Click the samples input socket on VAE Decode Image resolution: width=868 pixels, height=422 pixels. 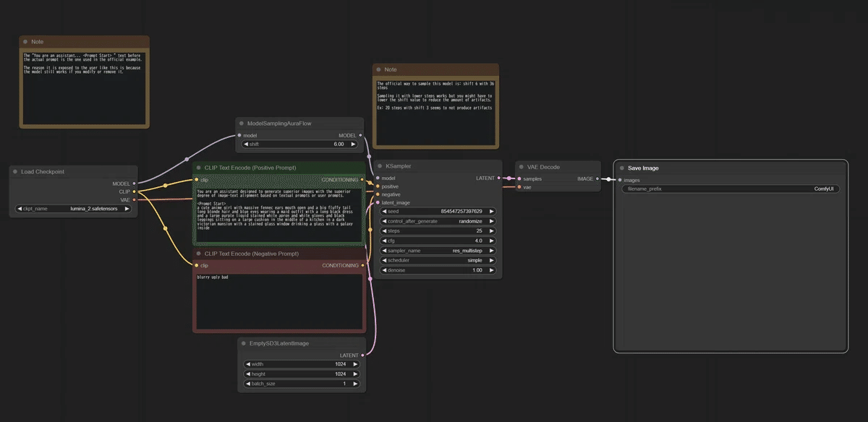[519, 178]
